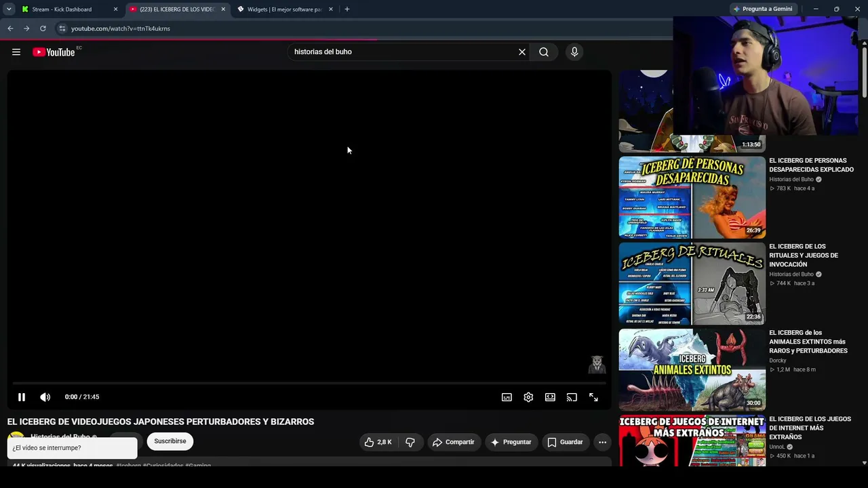Enter fullscreen video mode
Image resolution: width=868 pixels, height=488 pixels.
click(x=593, y=397)
